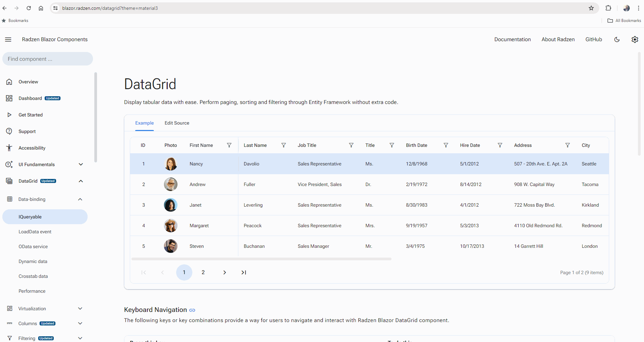Click the next page arrow in pager
This screenshot has height=342, width=644.
(224, 272)
